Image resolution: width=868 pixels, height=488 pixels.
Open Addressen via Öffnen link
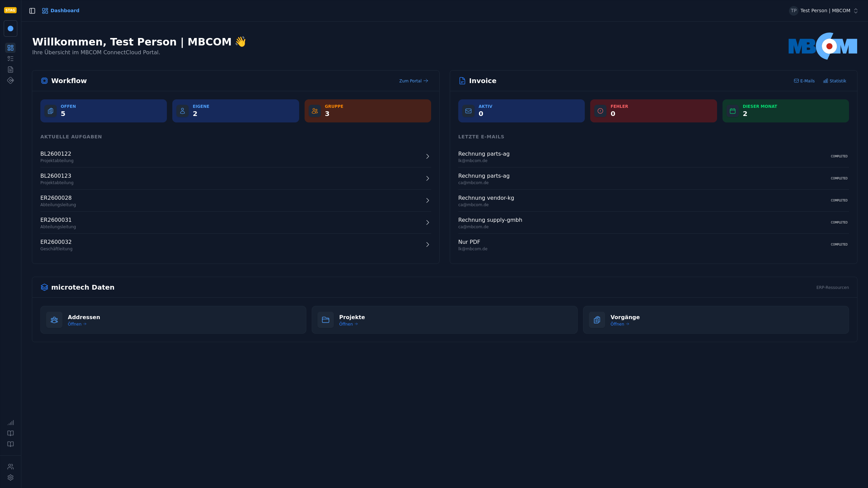[77, 324]
